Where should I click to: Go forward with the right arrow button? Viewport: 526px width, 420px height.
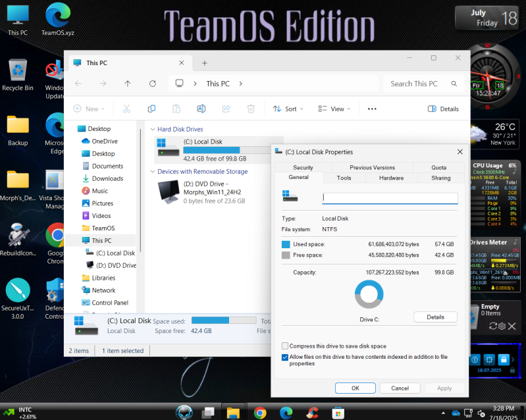point(103,84)
